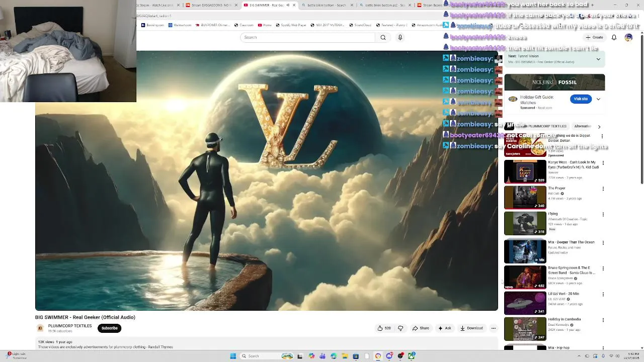Click the voice search microphone icon
Viewport: 644px width, 362px height.
pos(400,37)
